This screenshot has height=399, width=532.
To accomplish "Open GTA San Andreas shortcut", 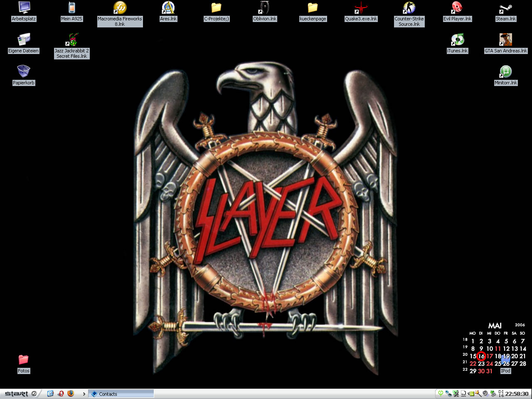I will pyautogui.click(x=505, y=40).
